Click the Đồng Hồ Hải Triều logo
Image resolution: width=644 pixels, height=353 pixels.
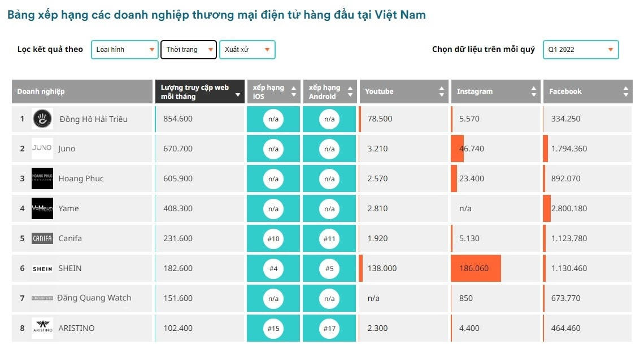click(42, 119)
